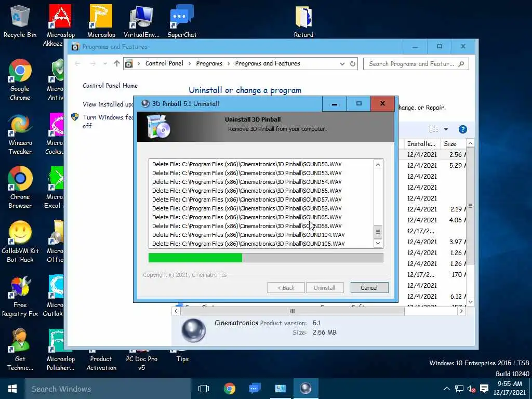The width and height of the screenshot is (532, 399).
Task: Click the Programs and Features breadcrumb
Action: pos(268,63)
